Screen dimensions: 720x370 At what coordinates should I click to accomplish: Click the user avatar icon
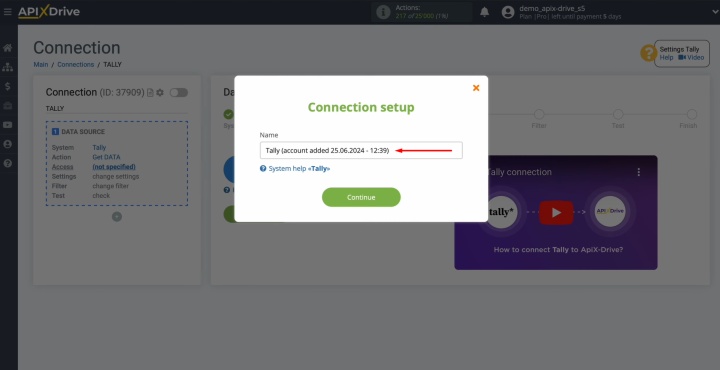coord(508,12)
